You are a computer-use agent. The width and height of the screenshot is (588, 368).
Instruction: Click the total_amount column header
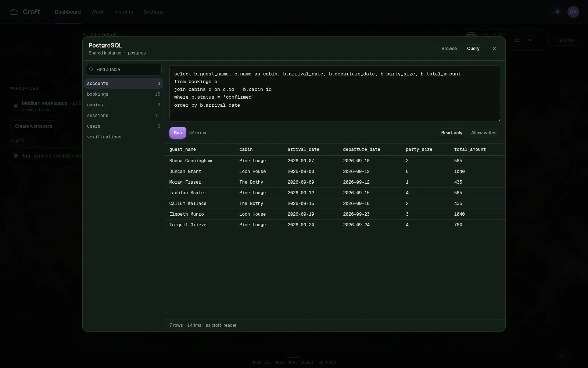[470, 149]
